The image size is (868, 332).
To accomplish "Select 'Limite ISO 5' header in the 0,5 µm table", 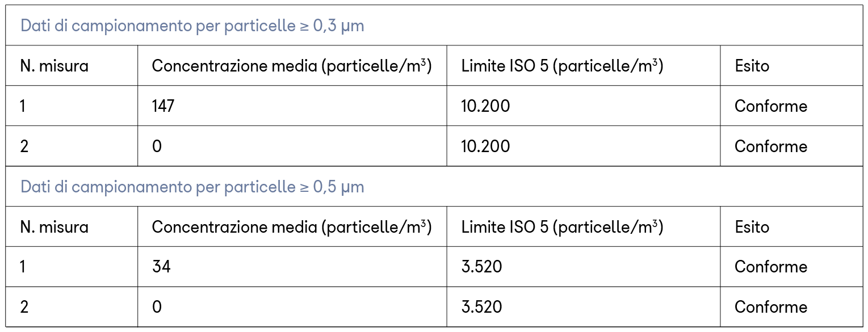I will click(562, 227).
